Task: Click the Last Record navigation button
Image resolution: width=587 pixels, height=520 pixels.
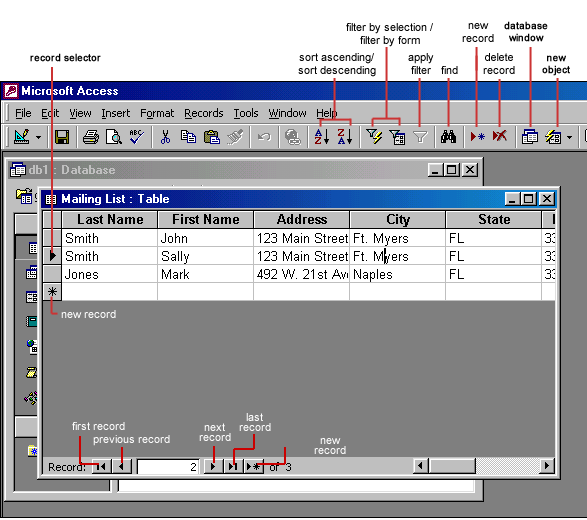Action: (x=233, y=467)
